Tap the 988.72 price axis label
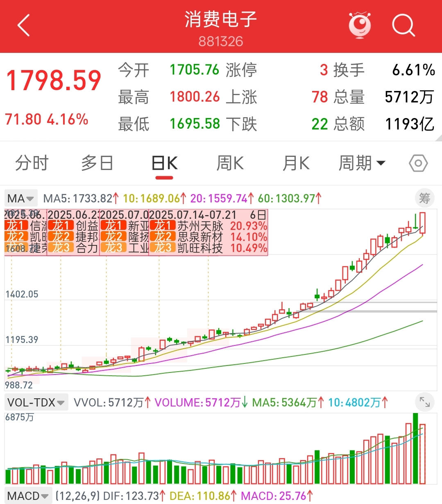 point(19,385)
